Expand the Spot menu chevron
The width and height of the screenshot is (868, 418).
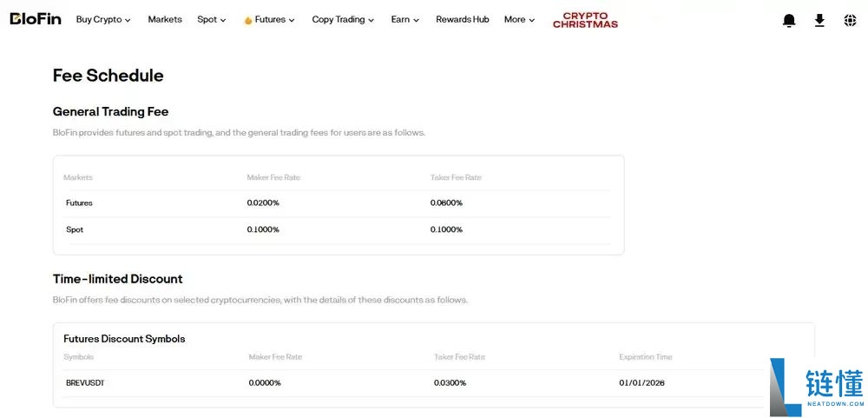pos(223,20)
